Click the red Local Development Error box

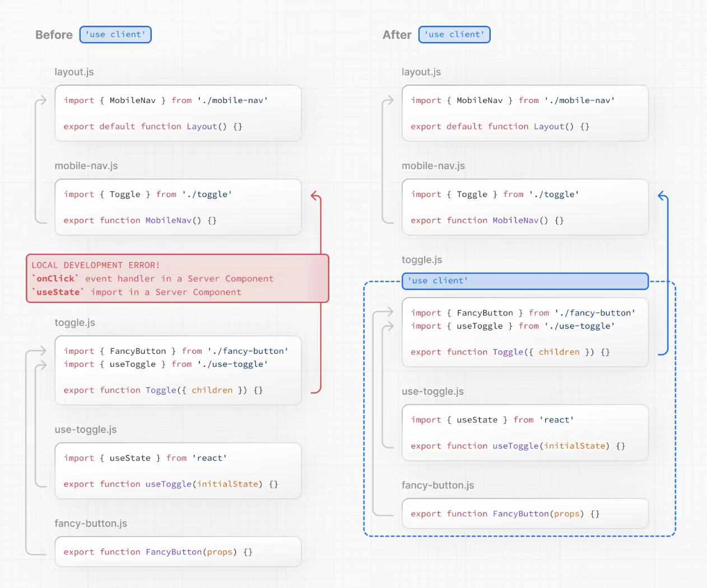177,278
